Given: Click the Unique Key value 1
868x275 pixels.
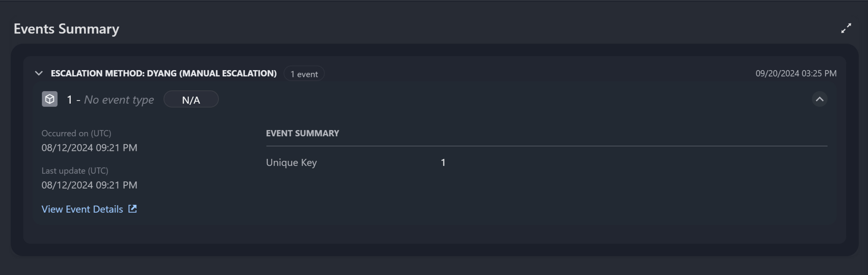Looking at the screenshot, I should point(443,163).
